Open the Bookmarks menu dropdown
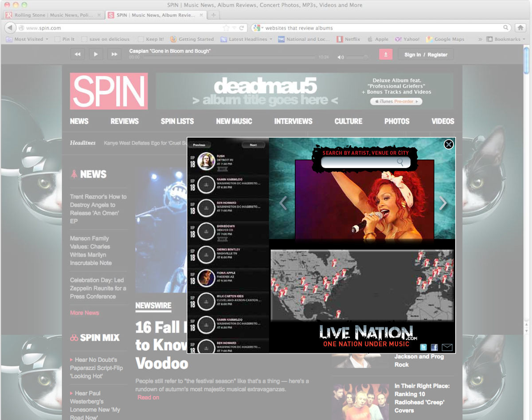The image size is (532, 420). (x=506, y=39)
